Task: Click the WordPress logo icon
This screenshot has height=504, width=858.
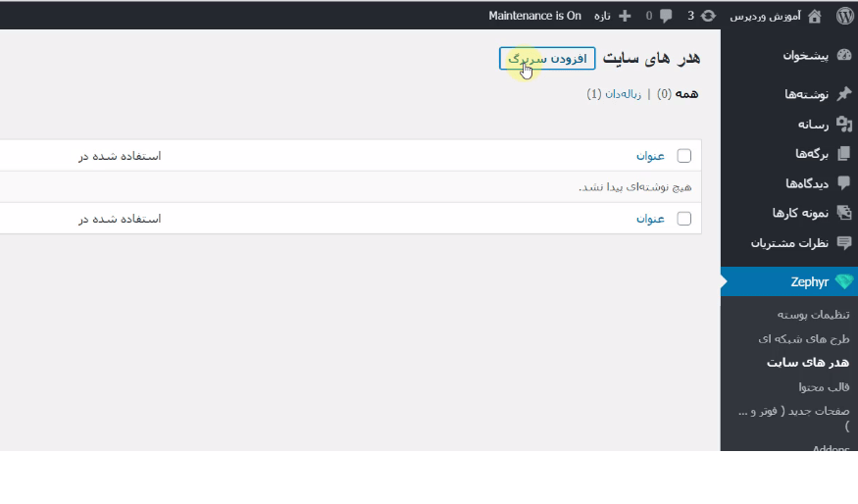Action: click(845, 16)
